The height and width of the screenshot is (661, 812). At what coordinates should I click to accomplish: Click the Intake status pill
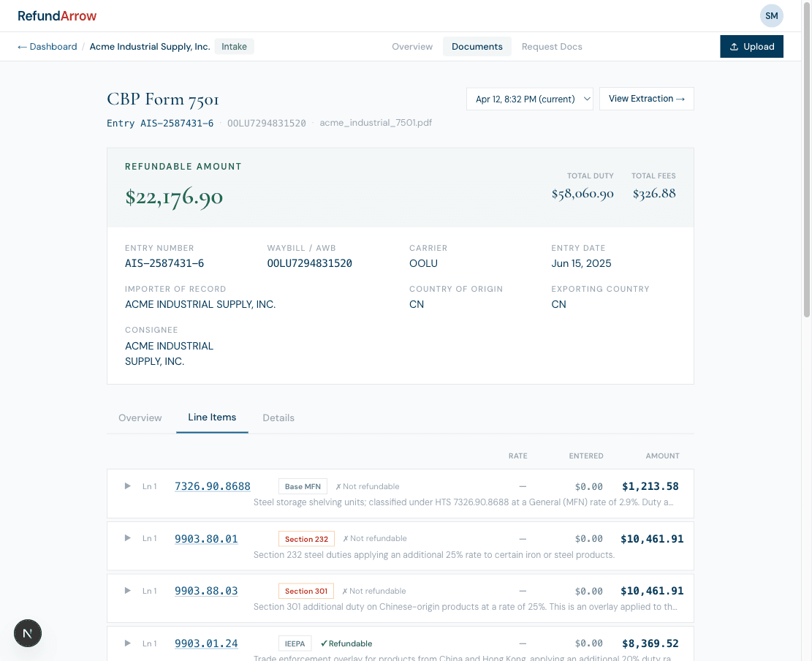234,46
